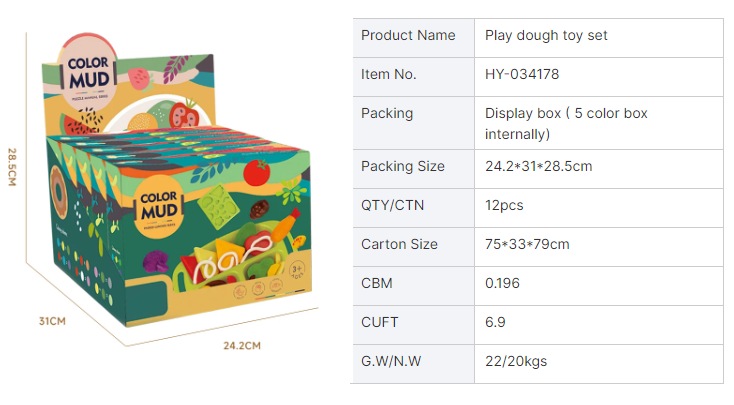Click the yellow COLOR MUD badge on box front

click(x=159, y=207)
